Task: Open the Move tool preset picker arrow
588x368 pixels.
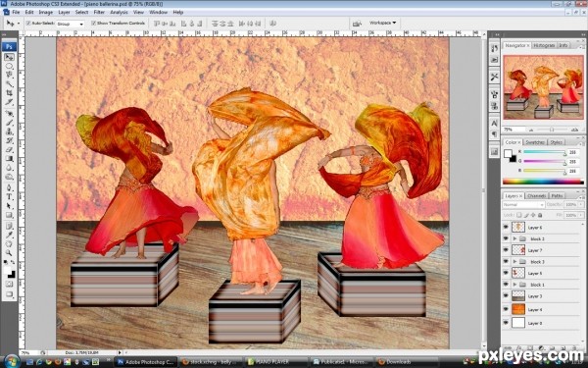Action: pos(19,24)
